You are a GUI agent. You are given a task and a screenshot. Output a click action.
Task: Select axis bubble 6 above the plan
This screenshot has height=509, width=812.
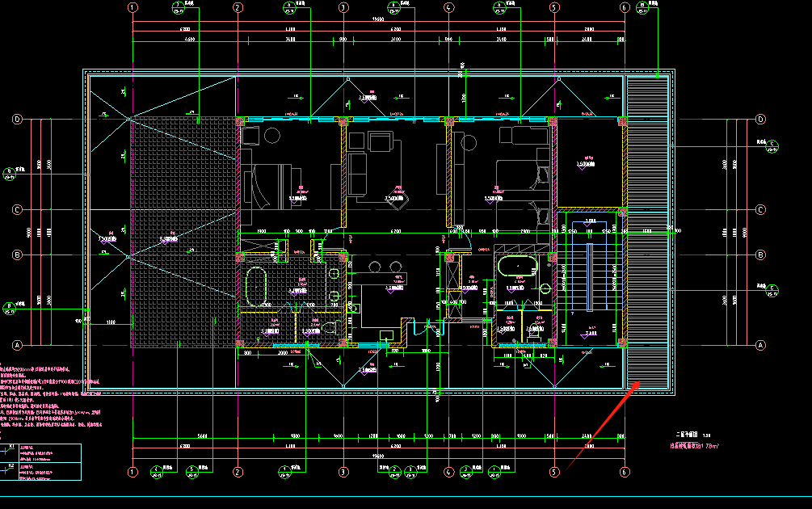pos(625,8)
